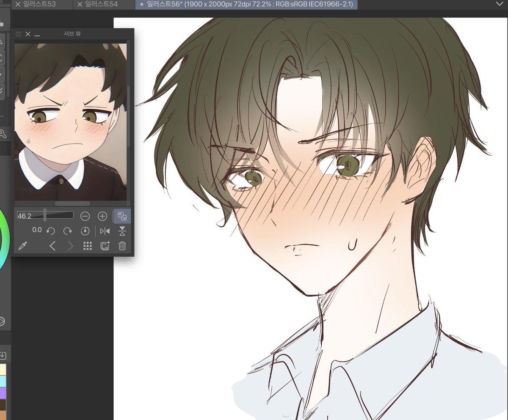Viewport: 508px width, 420px height.
Task: Pick the light cyan palette swatch
Action: pos(3,381)
